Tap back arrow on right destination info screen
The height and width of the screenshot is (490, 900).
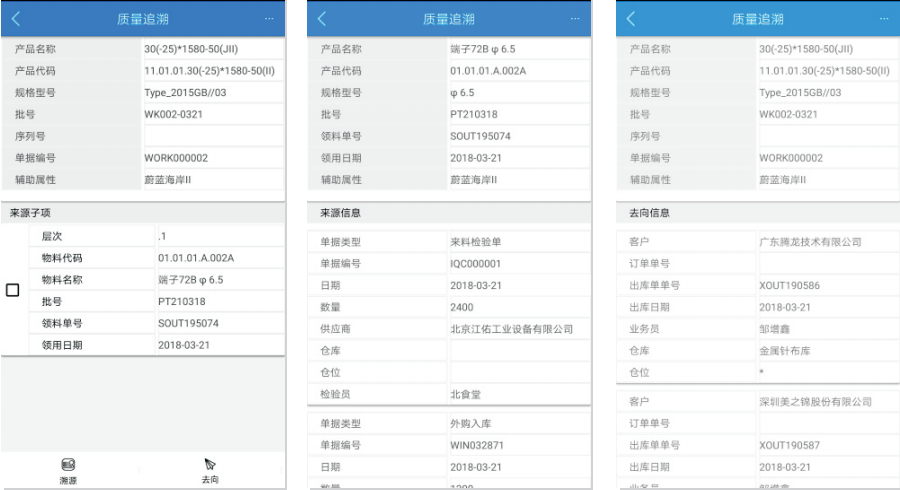pyautogui.click(x=632, y=18)
